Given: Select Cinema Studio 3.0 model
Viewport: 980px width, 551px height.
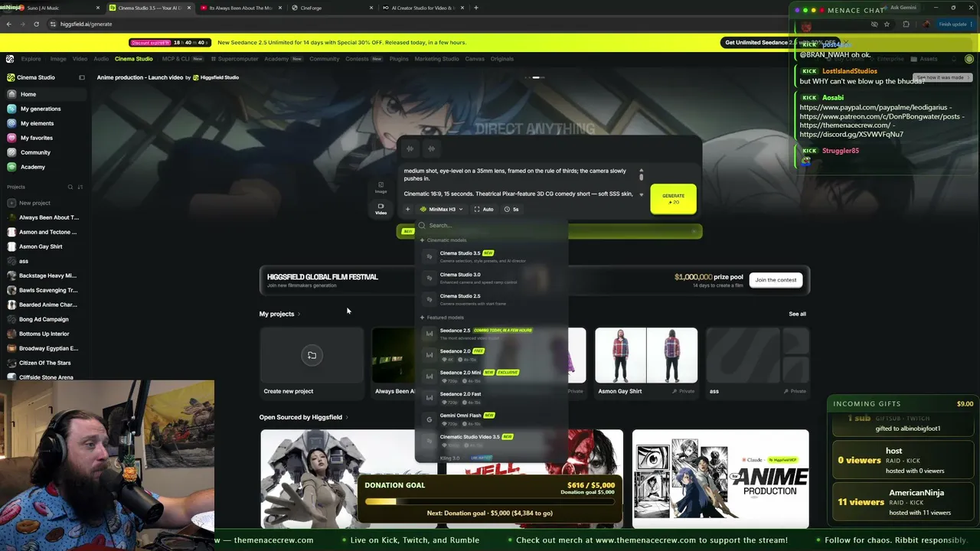Looking at the screenshot, I should pos(492,278).
